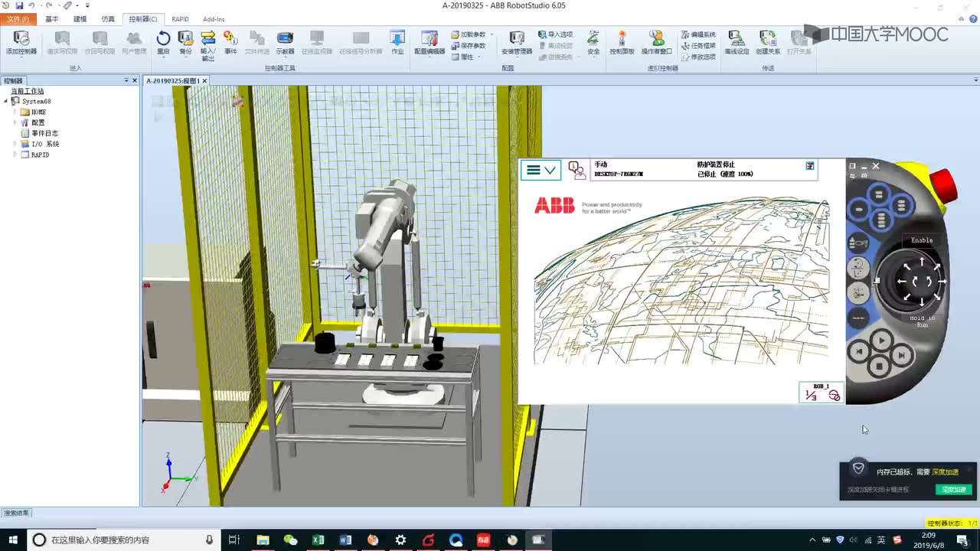The image size is (980, 551).
Task: Click the joystick up arrow
Action: (922, 261)
